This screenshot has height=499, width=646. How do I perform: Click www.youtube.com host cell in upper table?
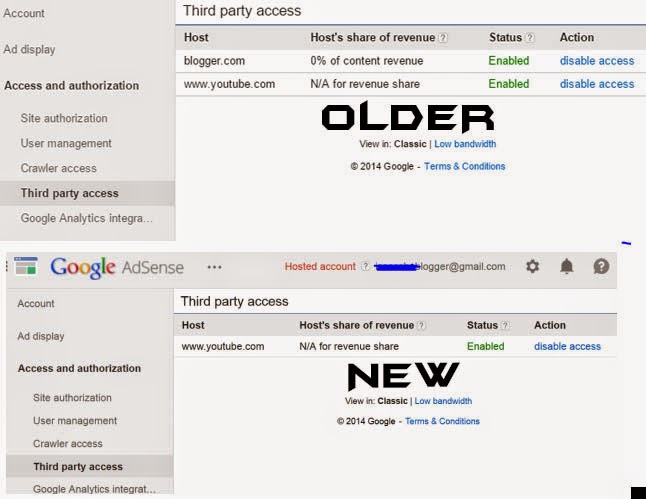[x=229, y=84]
